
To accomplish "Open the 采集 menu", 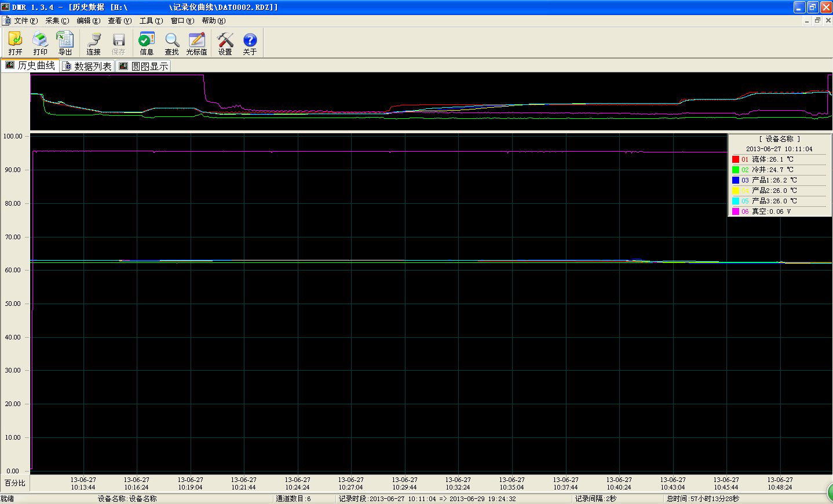I will 57,20.
